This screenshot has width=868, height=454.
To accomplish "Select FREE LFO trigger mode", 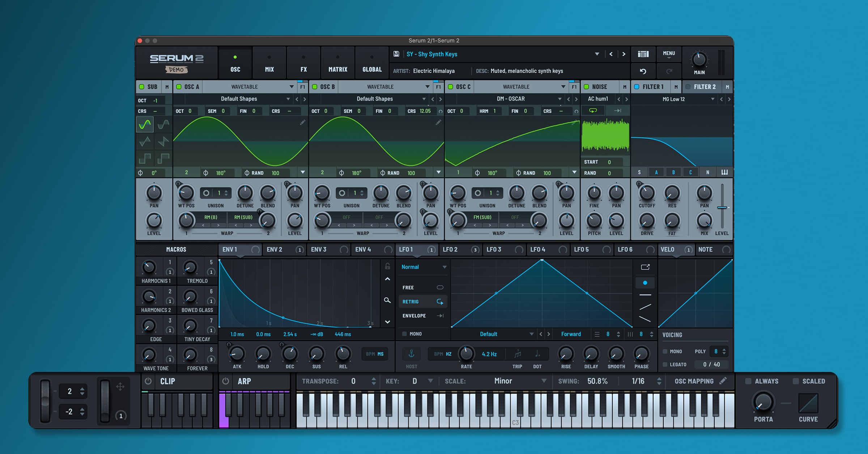I will [422, 287].
